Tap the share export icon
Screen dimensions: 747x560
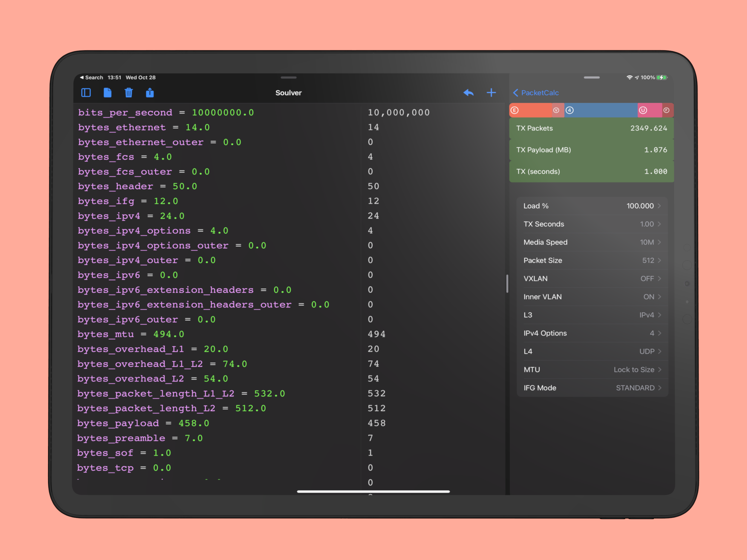[x=150, y=93]
